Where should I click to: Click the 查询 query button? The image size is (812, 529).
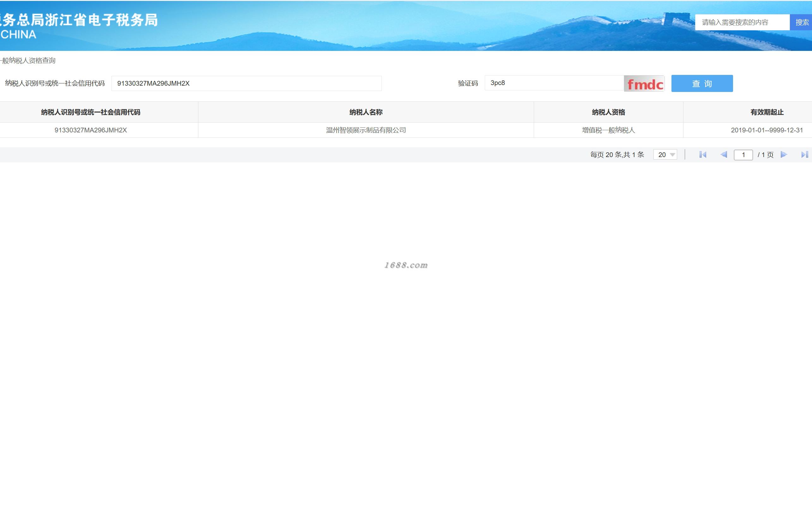[702, 83]
